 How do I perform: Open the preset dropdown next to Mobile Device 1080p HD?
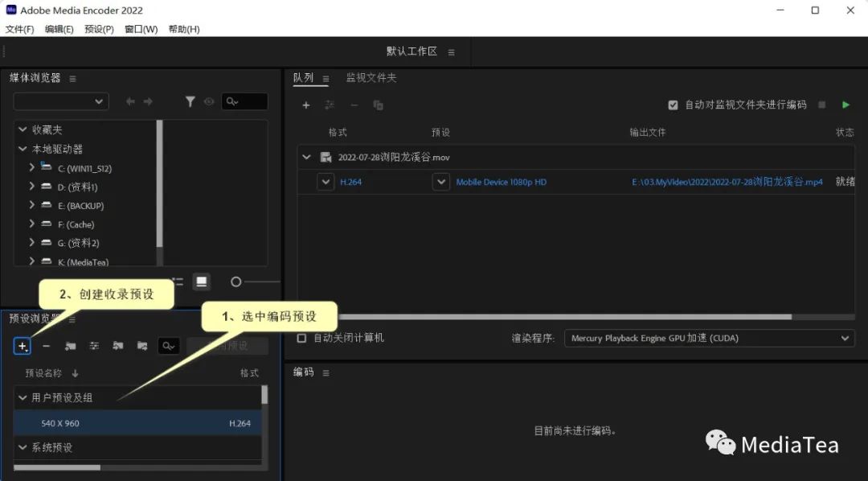(440, 182)
